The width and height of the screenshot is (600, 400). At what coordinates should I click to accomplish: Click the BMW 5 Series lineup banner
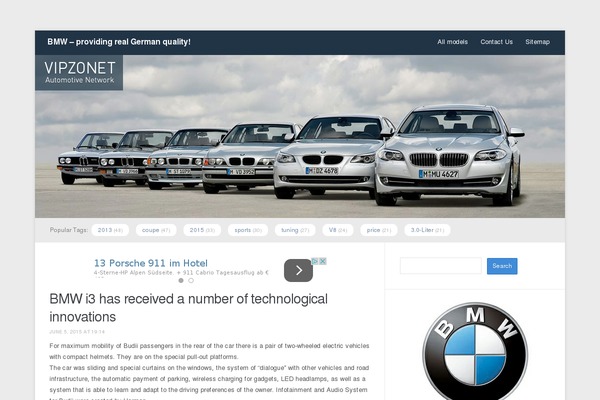point(300,136)
